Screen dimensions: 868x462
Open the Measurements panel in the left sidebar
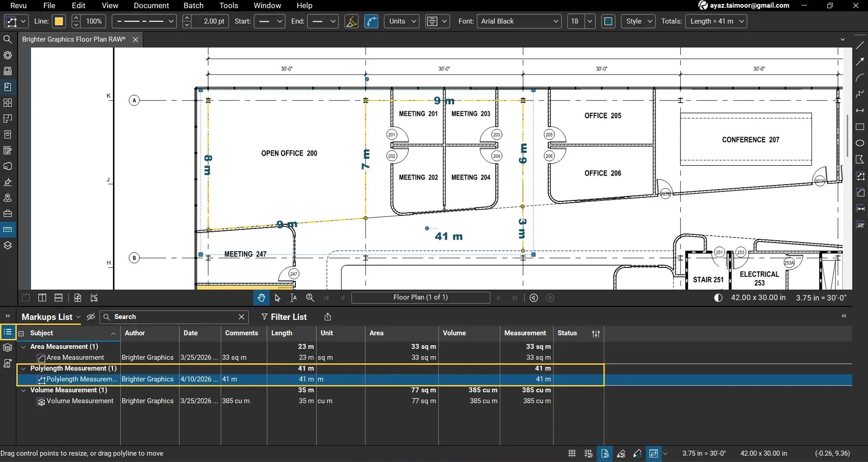click(8, 229)
